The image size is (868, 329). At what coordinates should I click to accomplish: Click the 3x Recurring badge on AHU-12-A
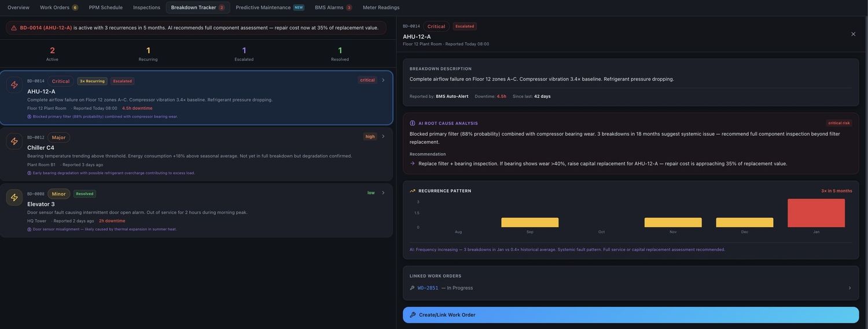(x=93, y=81)
